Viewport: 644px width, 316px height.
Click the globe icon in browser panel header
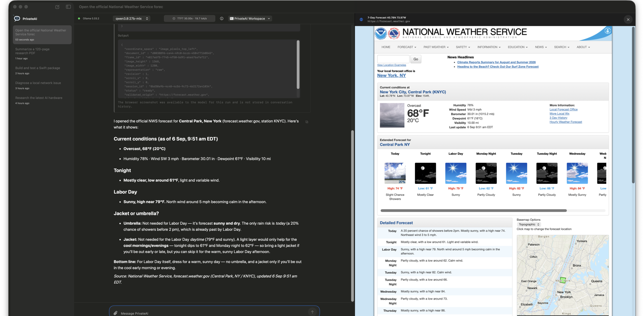[x=361, y=19]
